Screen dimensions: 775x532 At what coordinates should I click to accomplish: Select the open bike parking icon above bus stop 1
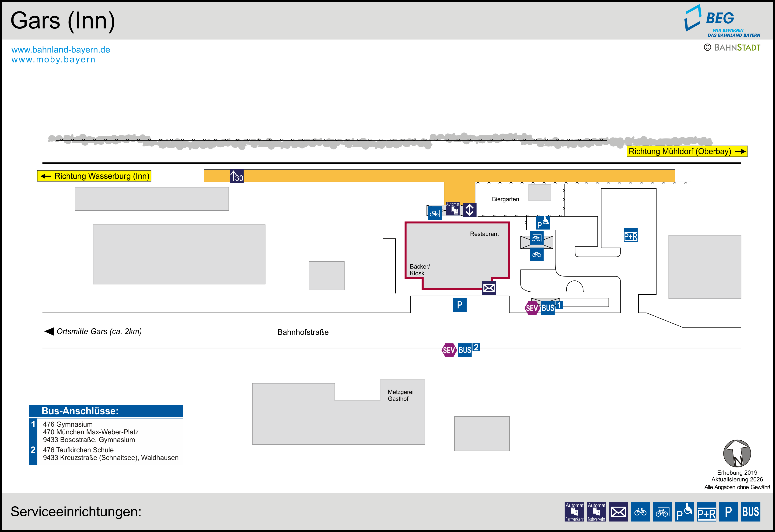point(537,254)
